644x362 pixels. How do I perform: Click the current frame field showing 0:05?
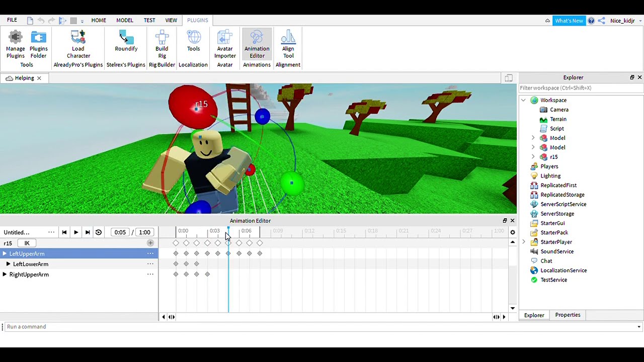coord(120,232)
